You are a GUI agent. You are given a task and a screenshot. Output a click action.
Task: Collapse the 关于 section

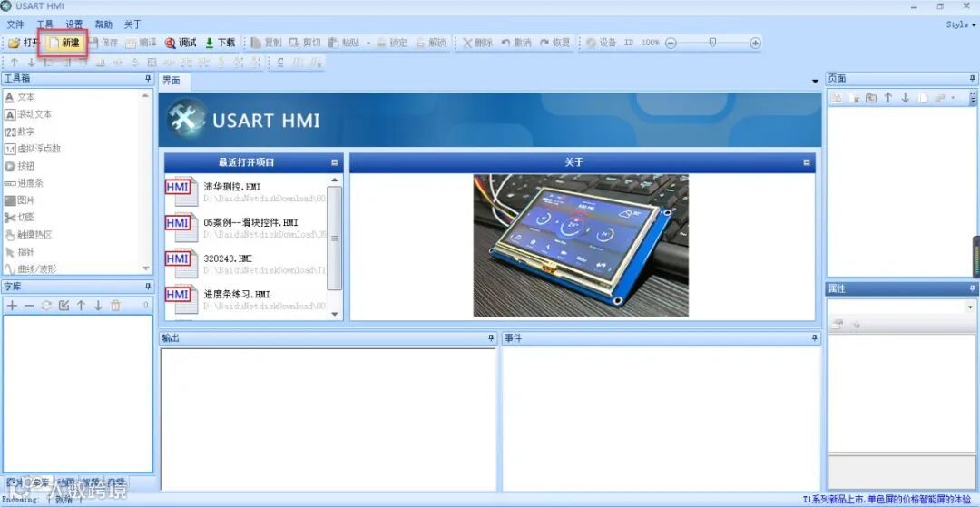point(807,162)
